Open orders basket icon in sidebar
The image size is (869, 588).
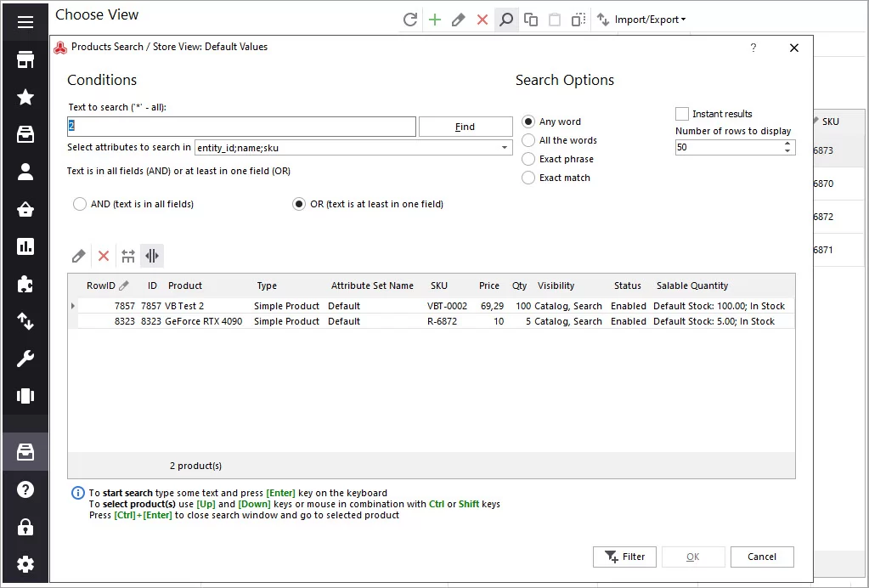[25, 210]
